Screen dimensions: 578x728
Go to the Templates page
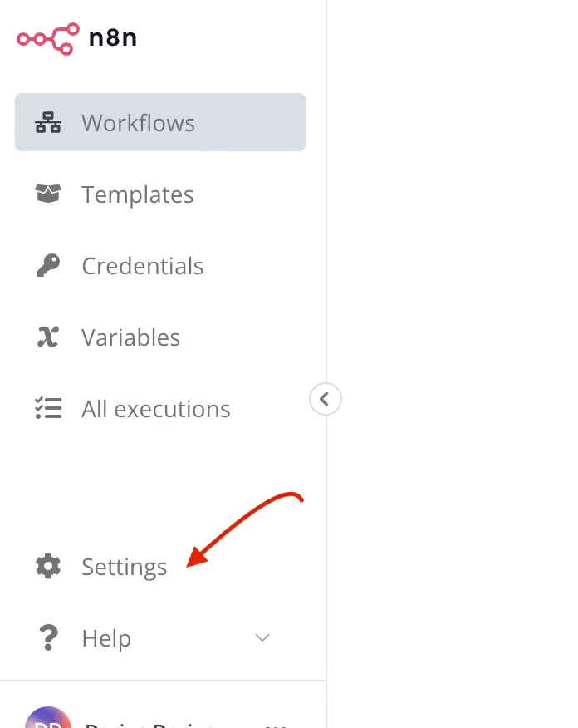[x=137, y=194]
